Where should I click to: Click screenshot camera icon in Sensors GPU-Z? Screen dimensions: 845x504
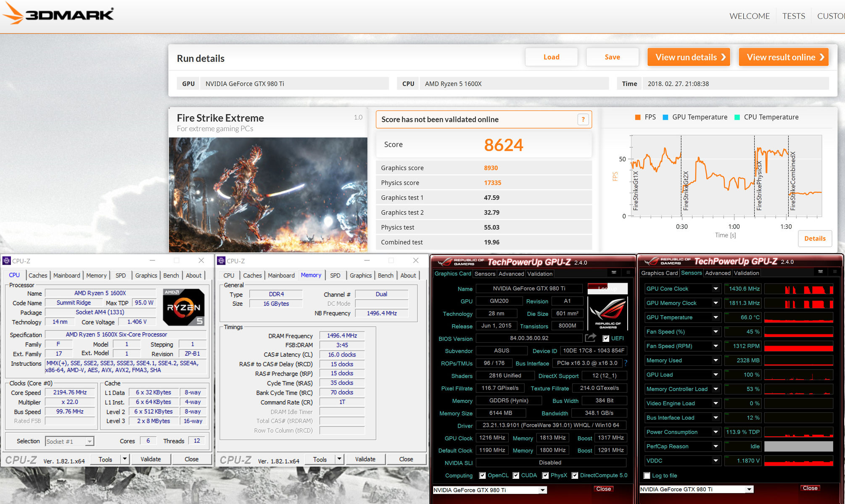click(820, 272)
